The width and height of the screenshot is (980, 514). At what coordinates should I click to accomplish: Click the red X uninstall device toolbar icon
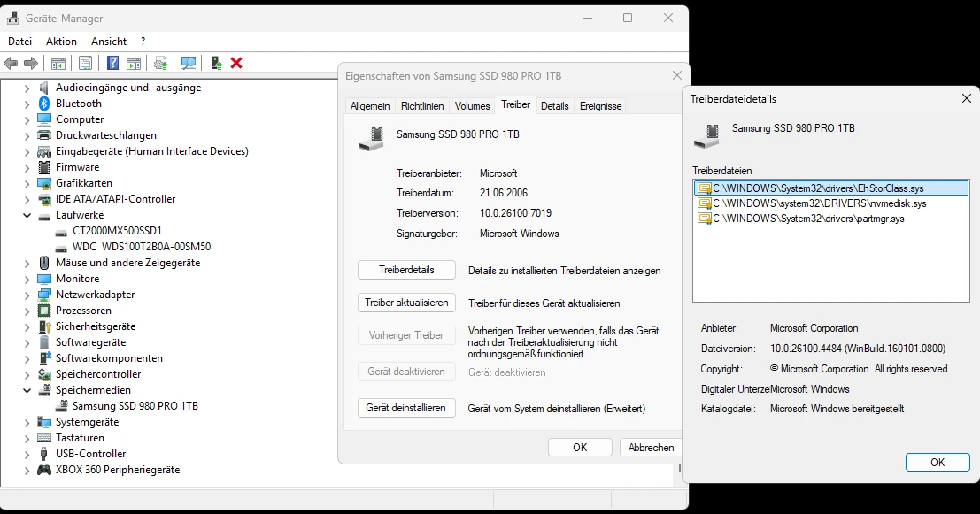(235, 63)
